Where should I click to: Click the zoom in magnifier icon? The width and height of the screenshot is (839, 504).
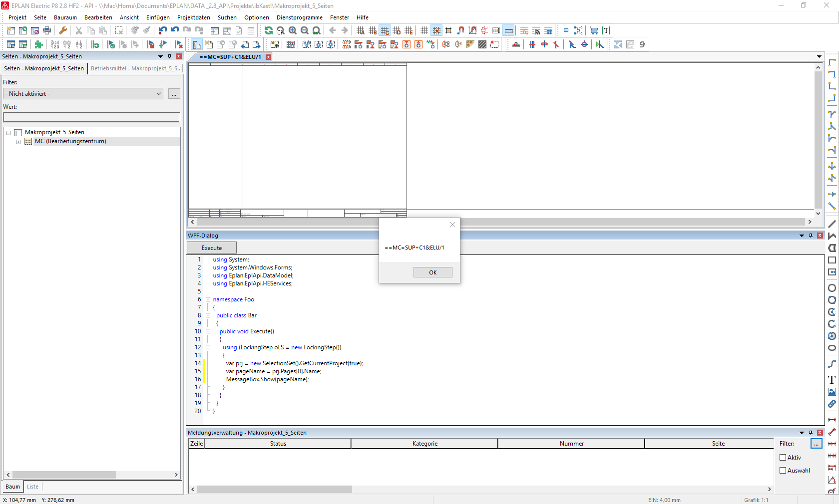293,30
